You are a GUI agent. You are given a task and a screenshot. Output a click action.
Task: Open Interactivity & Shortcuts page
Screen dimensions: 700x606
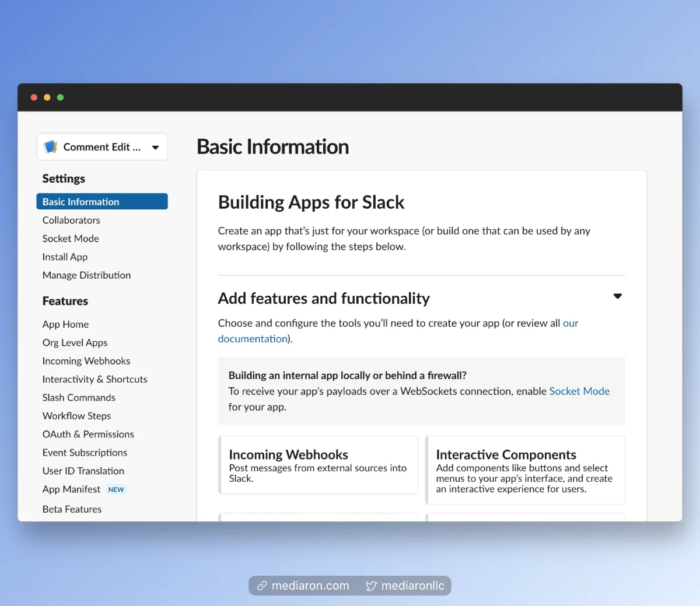[x=94, y=379]
